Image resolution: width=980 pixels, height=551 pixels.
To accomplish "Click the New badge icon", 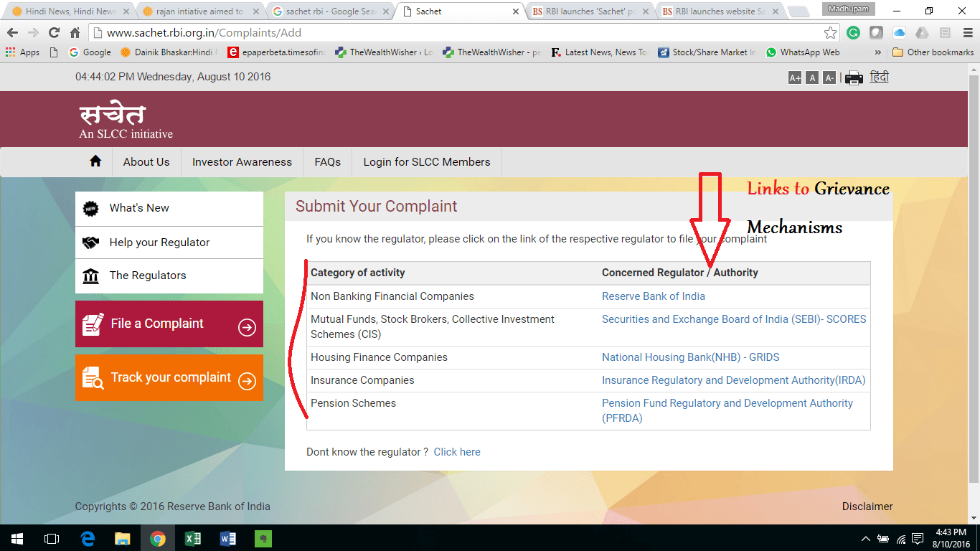I will 90,209.
